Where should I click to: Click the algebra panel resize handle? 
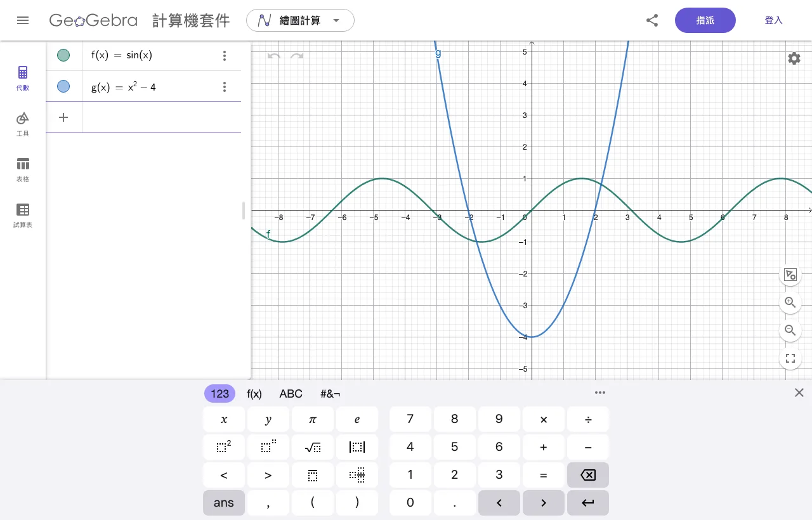pos(244,211)
